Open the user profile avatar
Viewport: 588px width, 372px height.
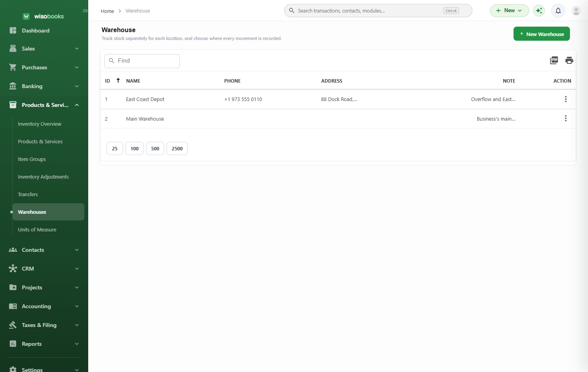[x=576, y=11]
